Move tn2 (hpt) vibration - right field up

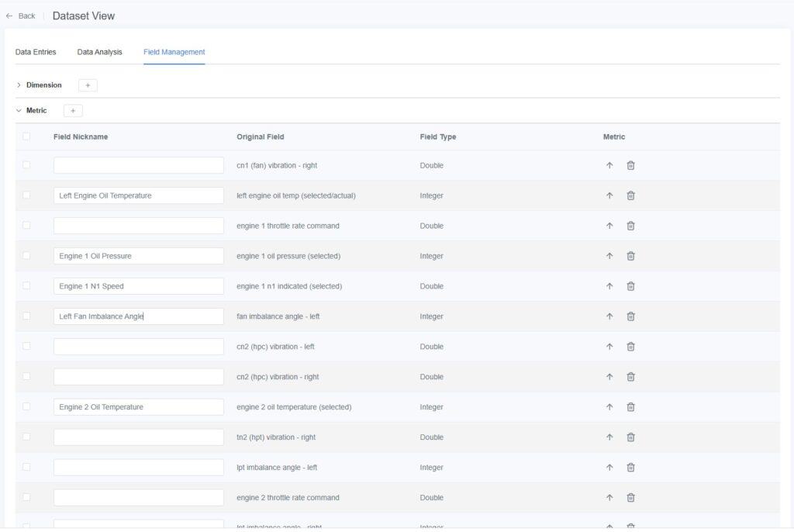609,437
